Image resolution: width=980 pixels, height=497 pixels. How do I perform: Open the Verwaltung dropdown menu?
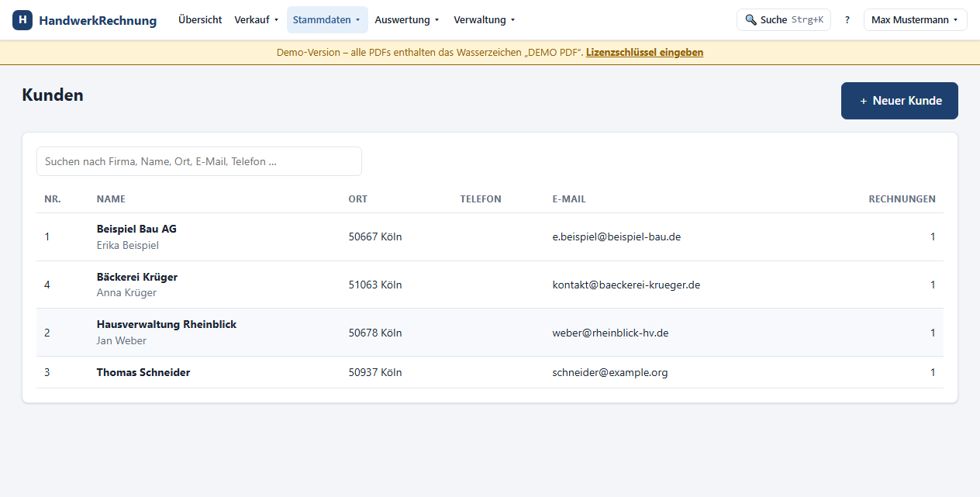pos(485,20)
